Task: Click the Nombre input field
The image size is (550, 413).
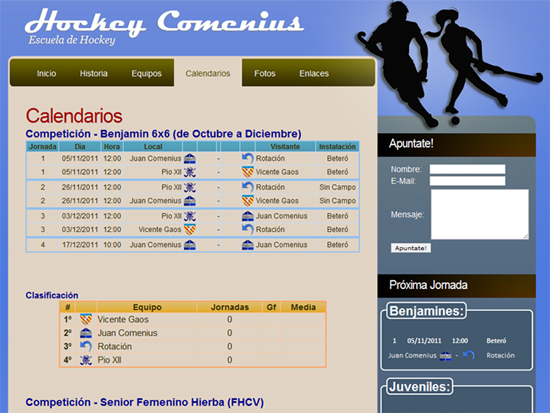Action: [x=467, y=169]
